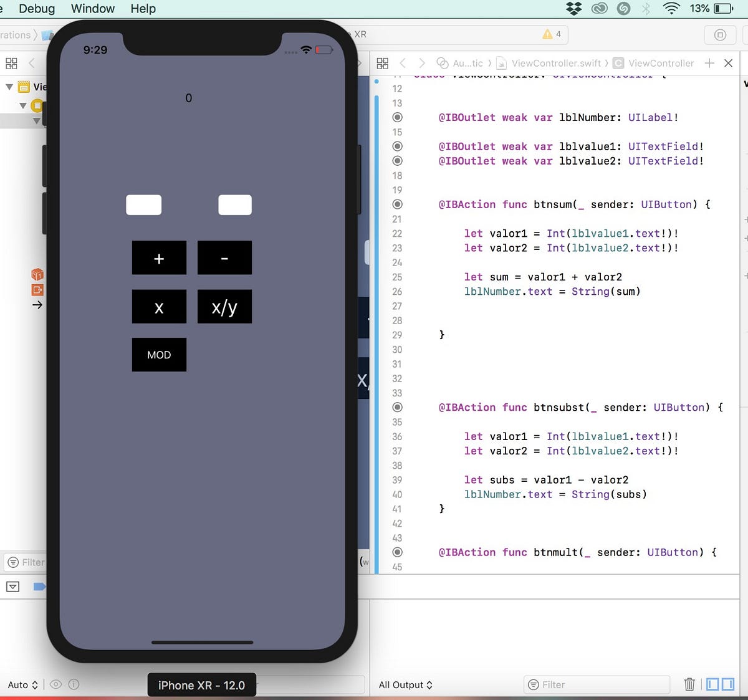The height and width of the screenshot is (700, 748).
Task: Click the print description info icon
Action: pyautogui.click(x=74, y=684)
